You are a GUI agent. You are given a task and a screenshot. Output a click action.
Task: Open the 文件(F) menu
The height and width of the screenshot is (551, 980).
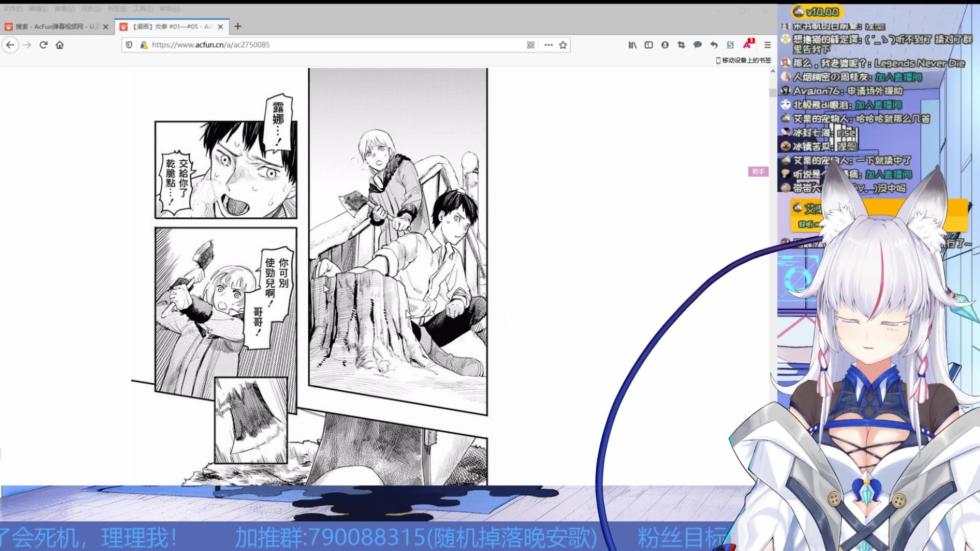coord(12,9)
